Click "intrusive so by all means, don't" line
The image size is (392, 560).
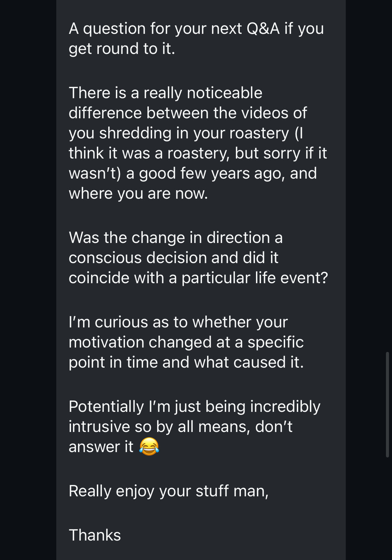[x=181, y=427]
